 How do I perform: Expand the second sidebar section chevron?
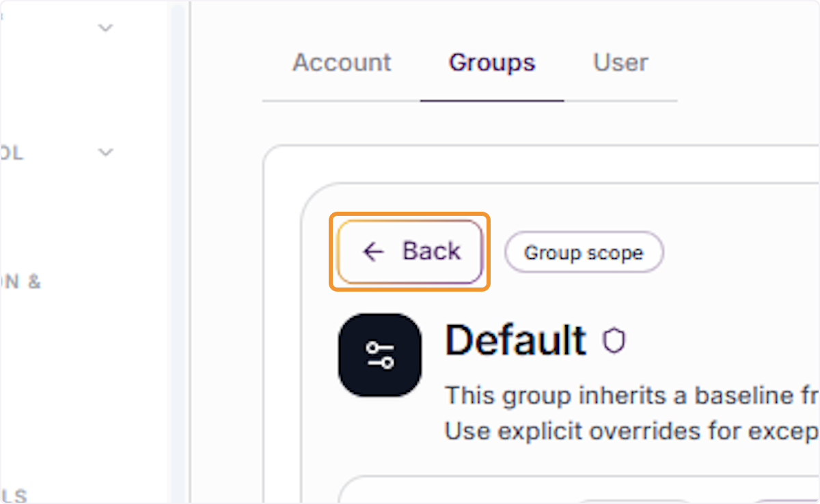(x=105, y=152)
